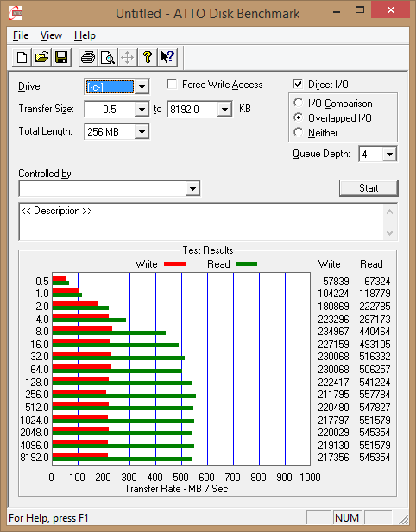
Task: Click into the Description text box
Action: (x=201, y=222)
